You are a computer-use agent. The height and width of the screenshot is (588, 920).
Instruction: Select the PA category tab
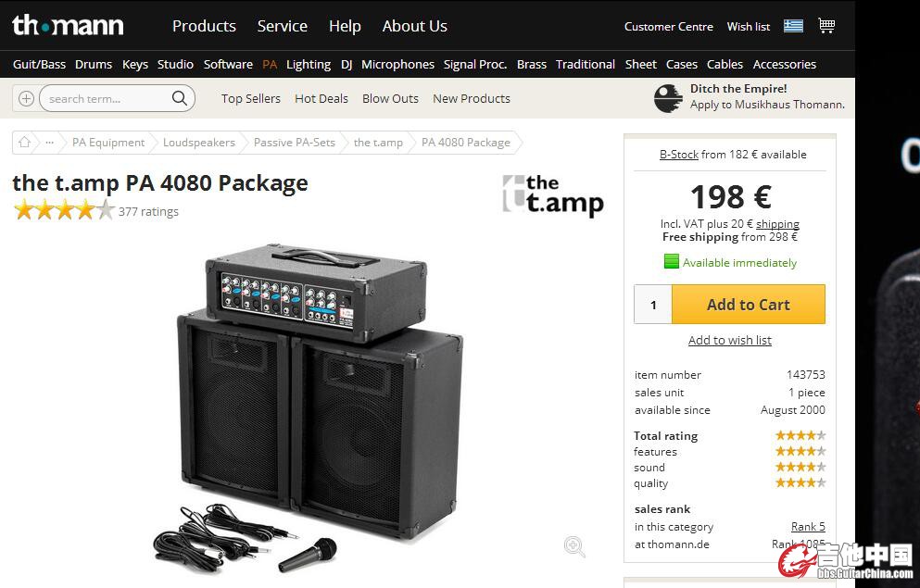[x=270, y=64]
